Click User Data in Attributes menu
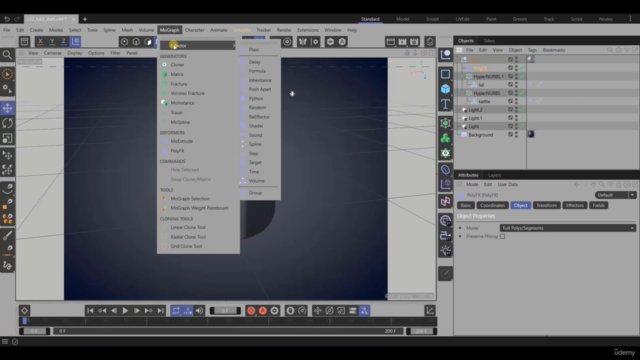Screen dimensions: 640x360 tap(508, 184)
